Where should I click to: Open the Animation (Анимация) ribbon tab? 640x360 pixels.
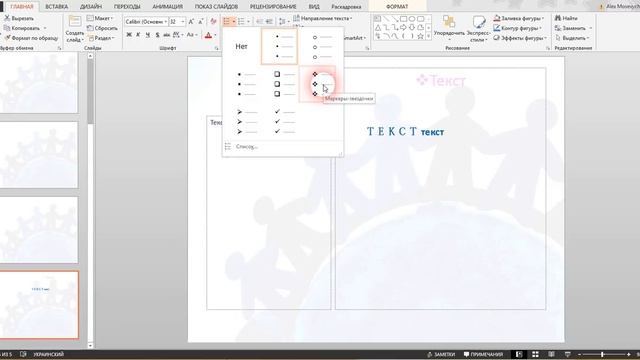click(167, 7)
